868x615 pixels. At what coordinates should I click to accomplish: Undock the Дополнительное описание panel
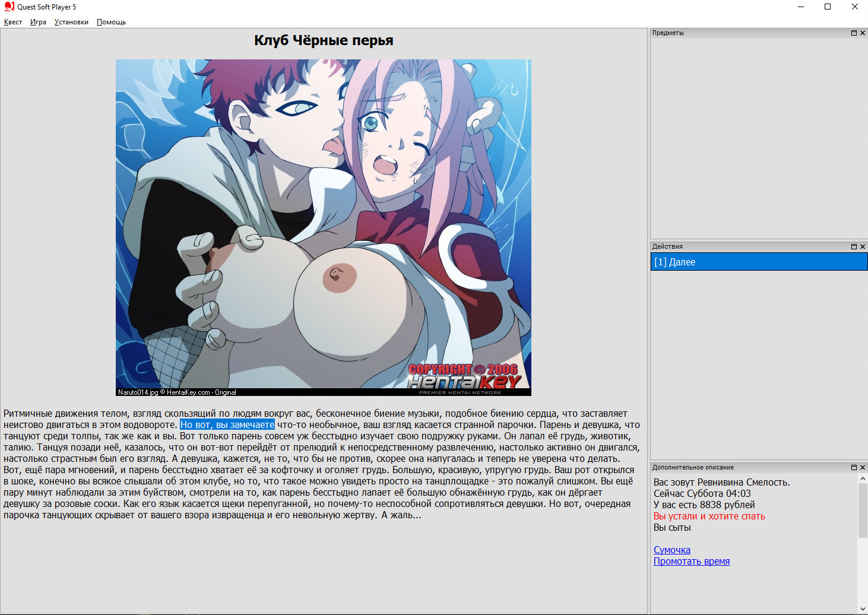854,467
